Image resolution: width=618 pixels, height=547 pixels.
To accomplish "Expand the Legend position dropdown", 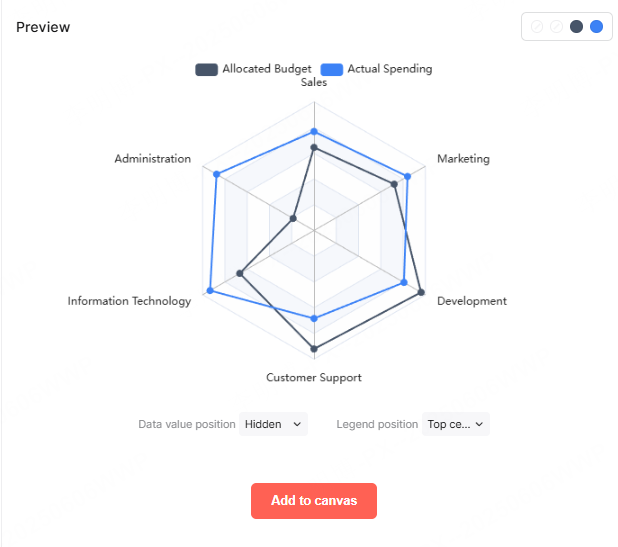I will pyautogui.click(x=456, y=424).
